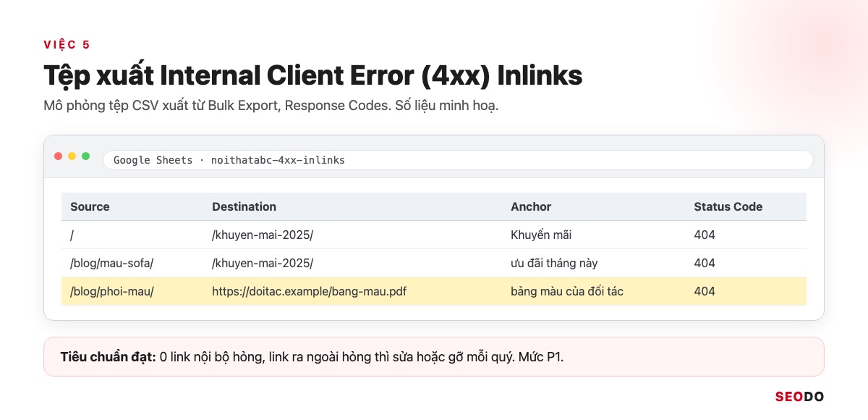The height and width of the screenshot is (420, 868).
Task: Click the red close dot in window header
Action: [59, 156]
